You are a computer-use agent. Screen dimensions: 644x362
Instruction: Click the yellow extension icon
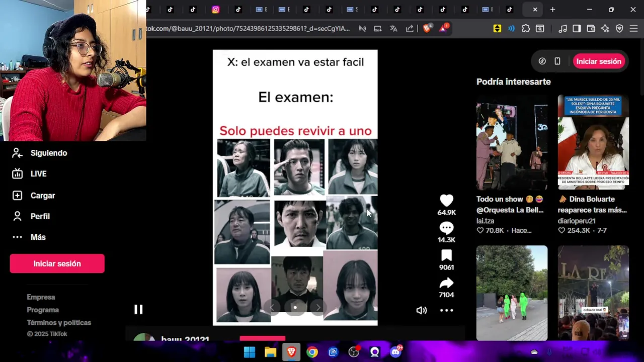497,29
